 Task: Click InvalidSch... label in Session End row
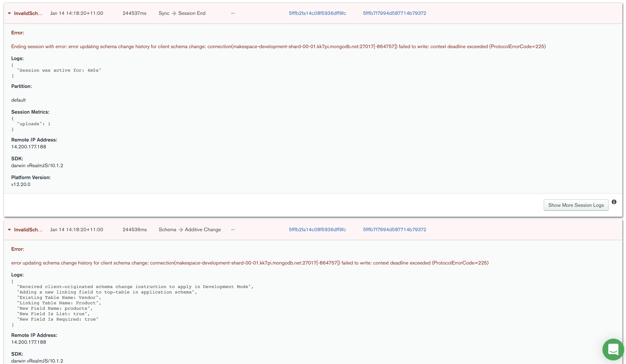pos(28,13)
